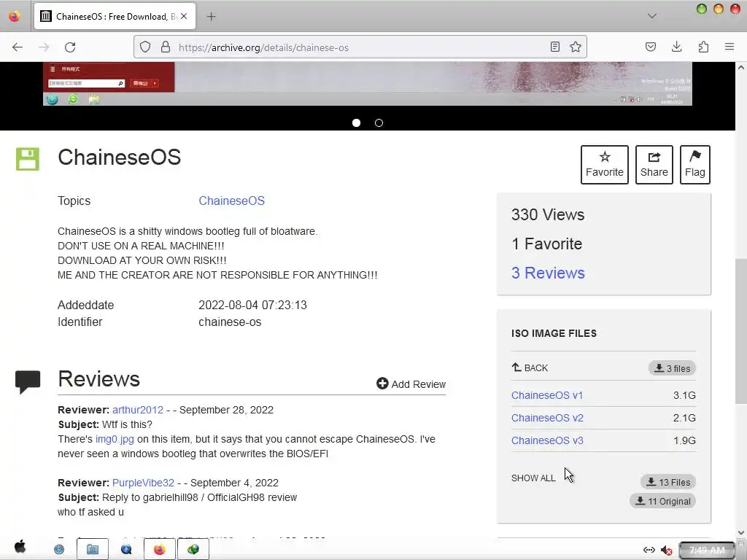Click the identifier value chainese-os

click(x=230, y=322)
